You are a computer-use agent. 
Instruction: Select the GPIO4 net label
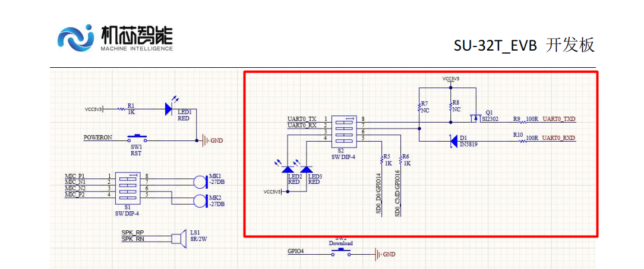point(295,252)
